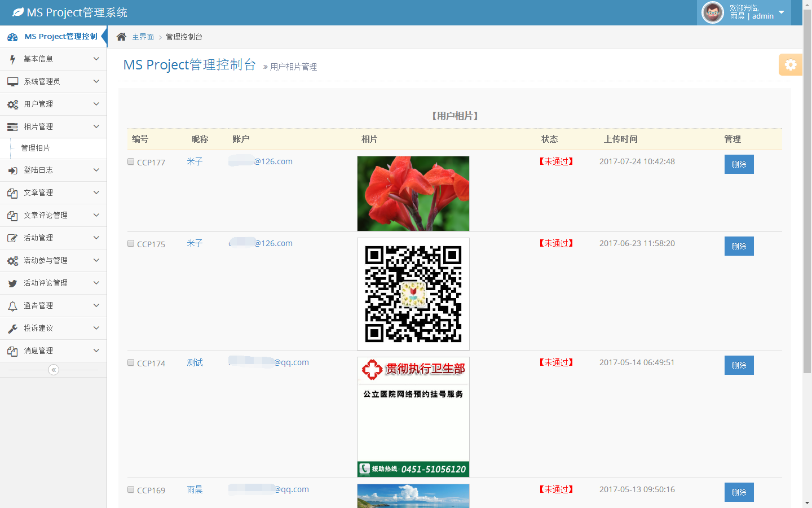Open the admin user dropdown arrow
This screenshot has height=508, width=812.
(x=781, y=12)
